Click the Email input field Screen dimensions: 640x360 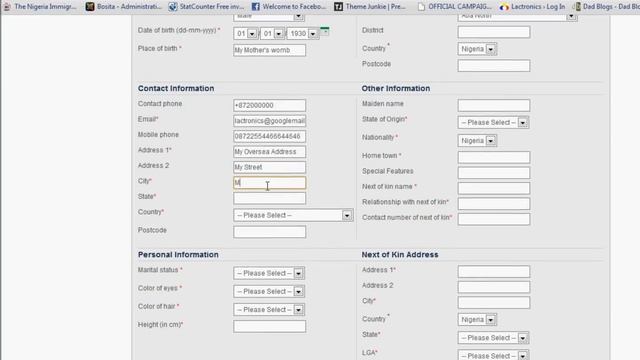[x=269, y=121]
